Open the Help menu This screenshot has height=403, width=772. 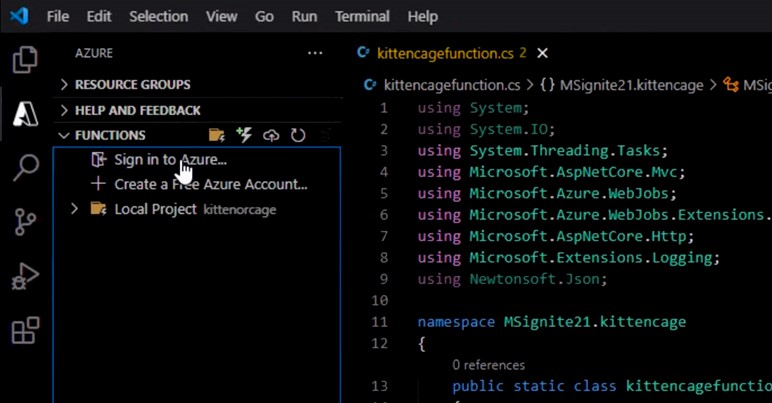422,16
